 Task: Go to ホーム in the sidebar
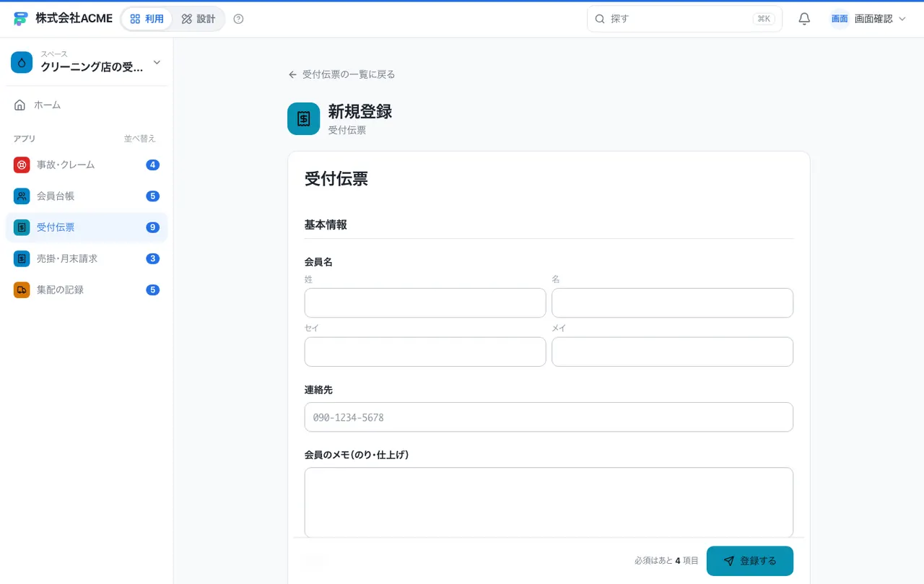(87, 105)
